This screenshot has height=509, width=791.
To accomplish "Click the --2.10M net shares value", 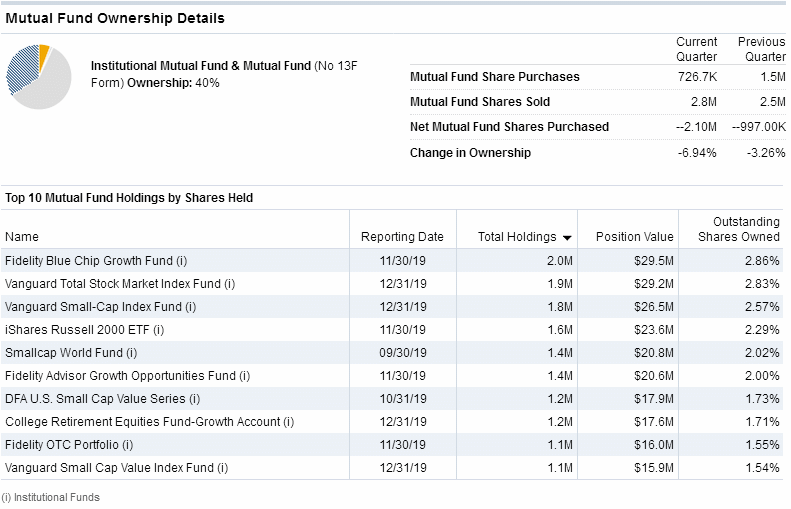I will tap(696, 127).
